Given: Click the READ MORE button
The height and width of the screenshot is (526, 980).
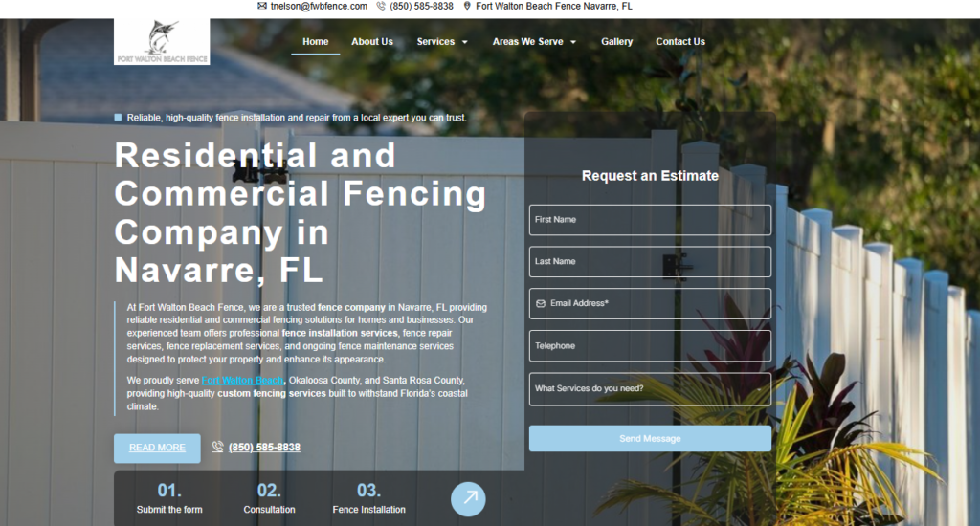Looking at the screenshot, I should [x=157, y=448].
